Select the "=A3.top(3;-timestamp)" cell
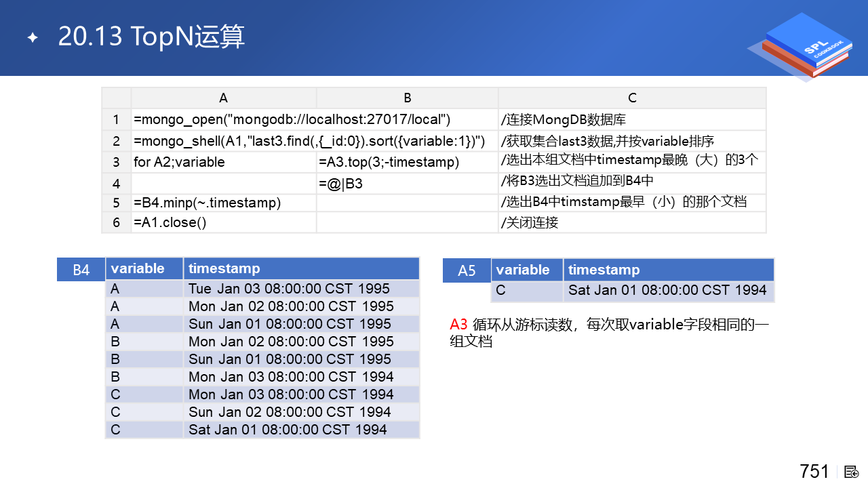 [408, 163]
